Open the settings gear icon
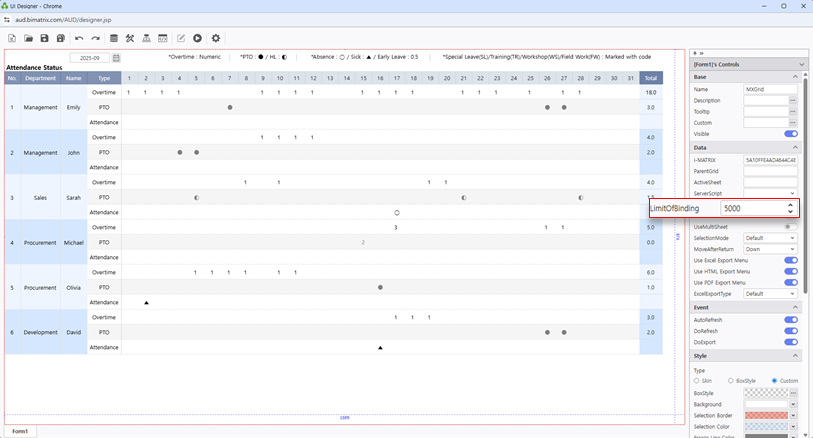The image size is (813, 438). click(x=216, y=38)
